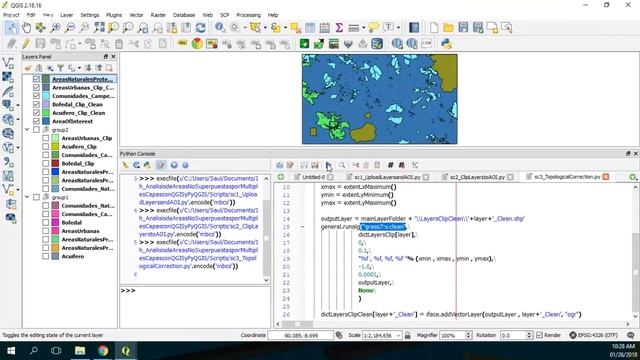640x360 pixels.
Task: Add new editor tab with green plus
Action: point(281,177)
